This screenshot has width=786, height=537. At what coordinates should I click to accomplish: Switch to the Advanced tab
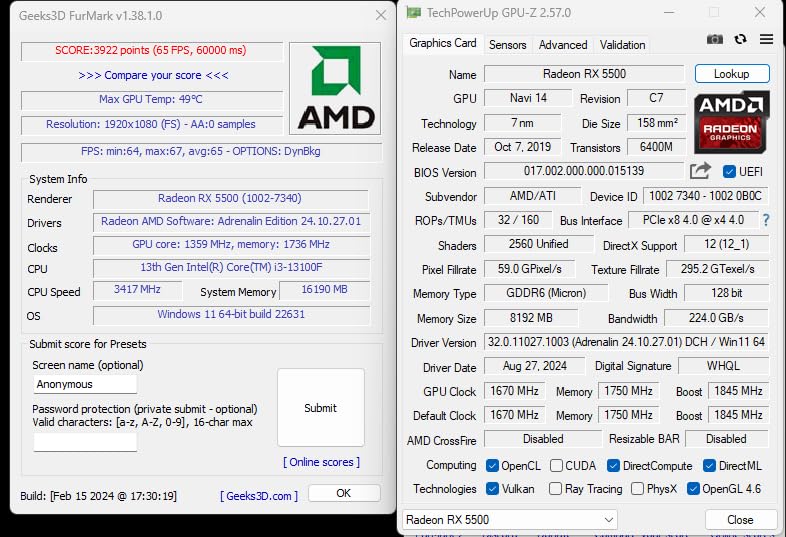point(563,45)
